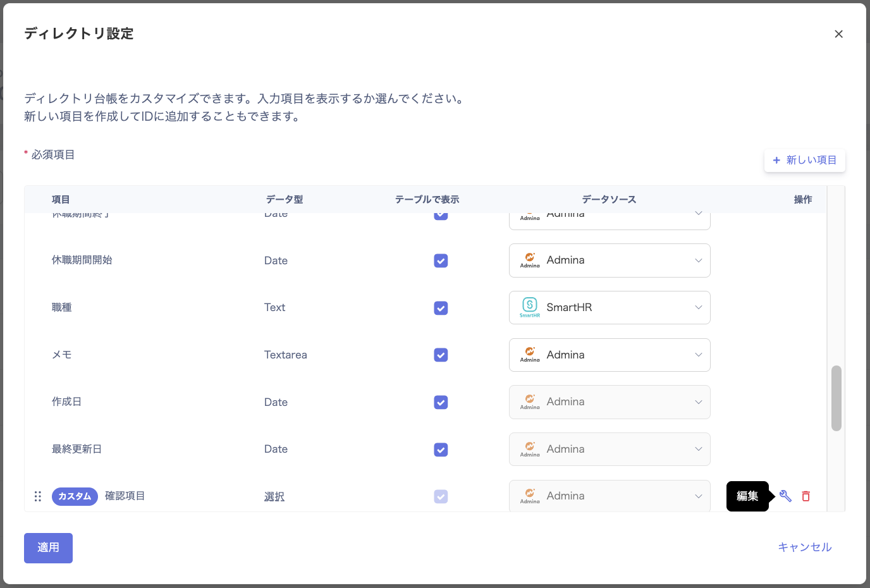Uncheck table display for 休職期間開始

(x=441, y=260)
